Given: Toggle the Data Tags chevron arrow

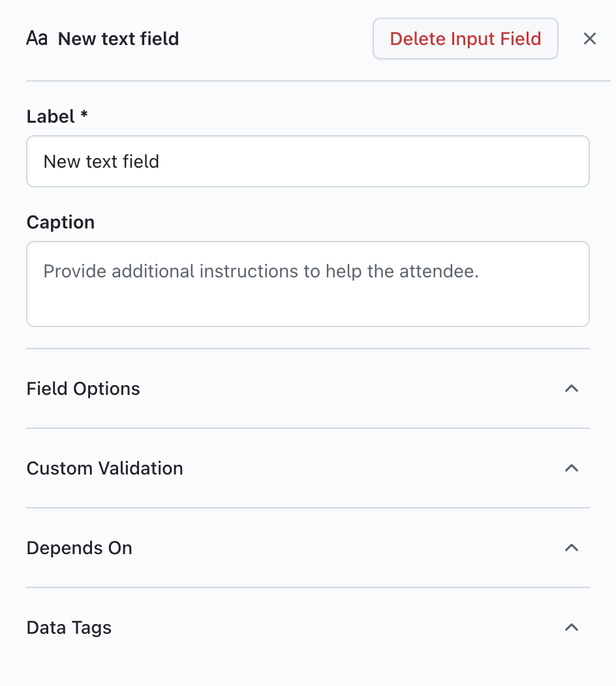Looking at the screenshot, I should click(572, 628).
